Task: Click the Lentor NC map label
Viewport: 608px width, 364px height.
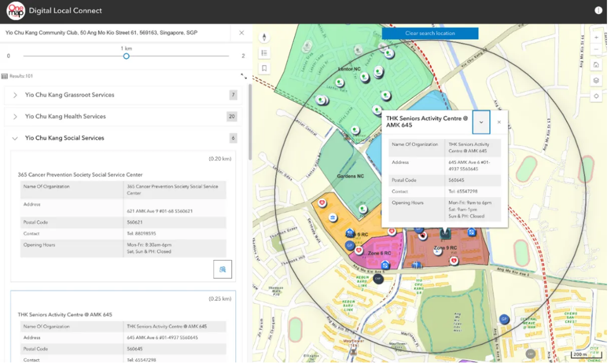Action: (349, 69)
